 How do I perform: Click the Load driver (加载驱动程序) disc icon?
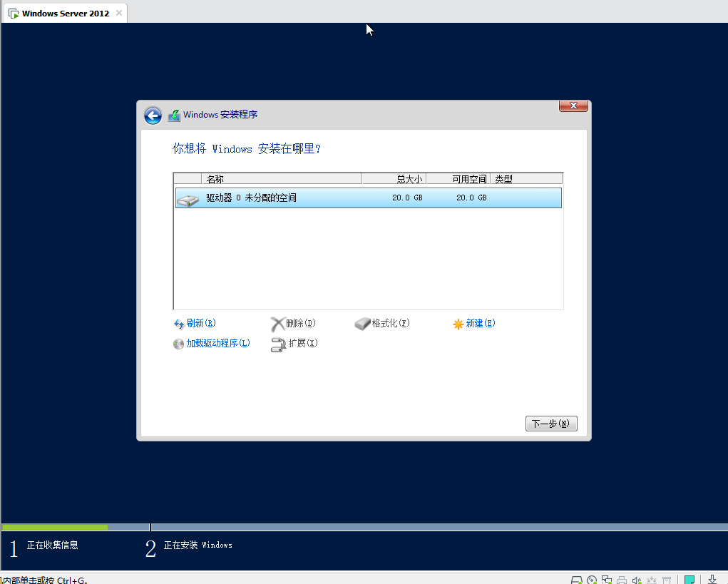coord(179,344)
